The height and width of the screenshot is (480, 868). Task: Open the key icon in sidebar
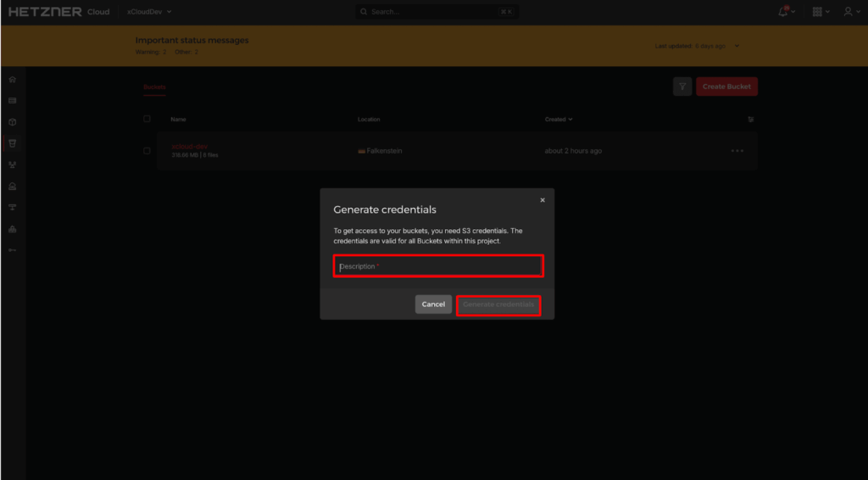click(12, 250)
